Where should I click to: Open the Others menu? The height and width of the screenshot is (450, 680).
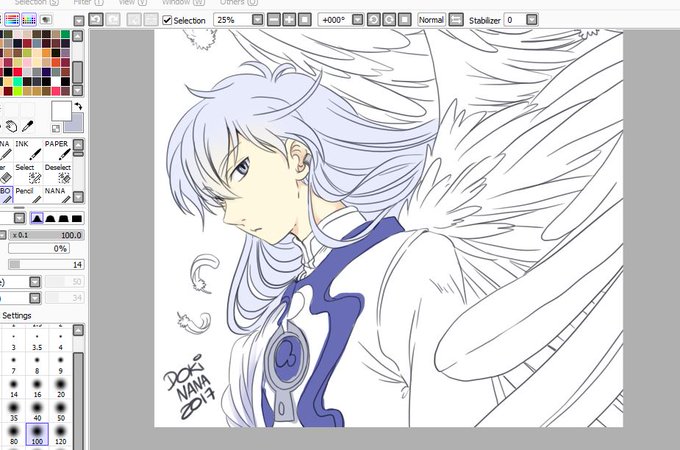tap(239, 2)
